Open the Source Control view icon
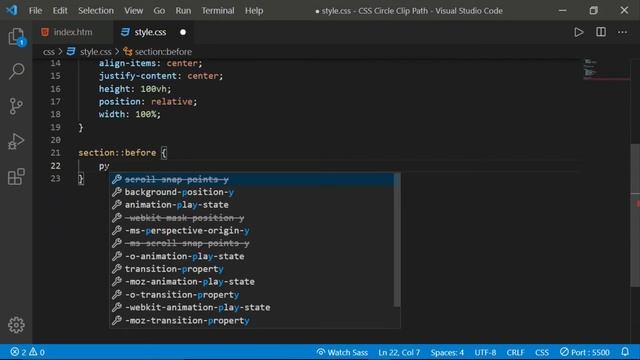The width and height of the screenshot is (640, 360). (x=16, y=106)
